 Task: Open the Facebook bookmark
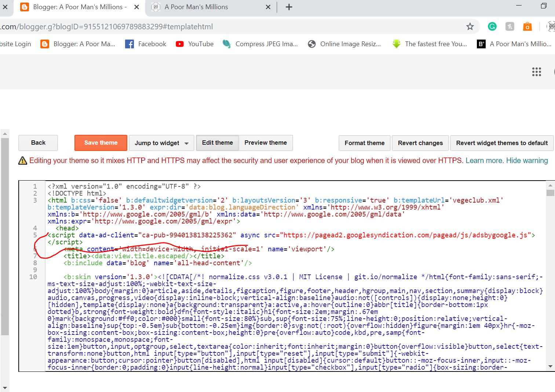(146, 44)
